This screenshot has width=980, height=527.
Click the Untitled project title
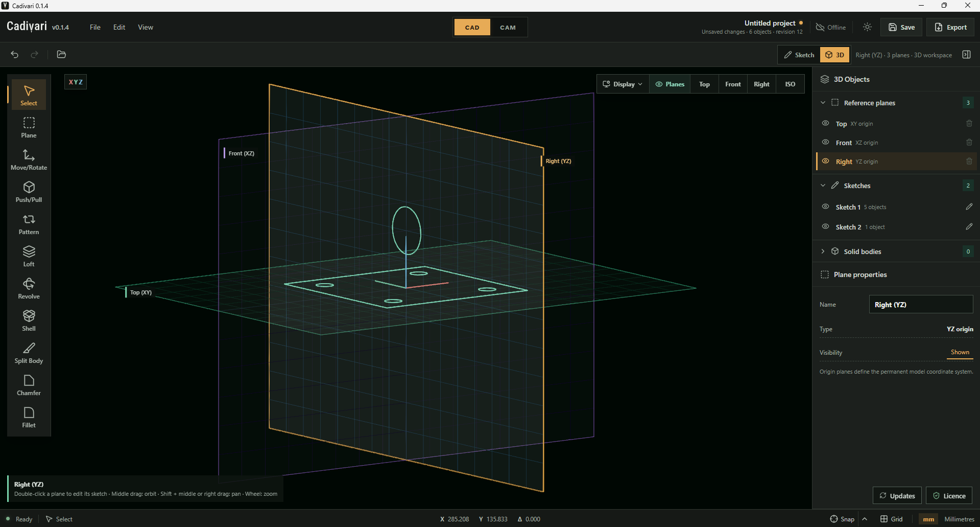click(770, 23)
